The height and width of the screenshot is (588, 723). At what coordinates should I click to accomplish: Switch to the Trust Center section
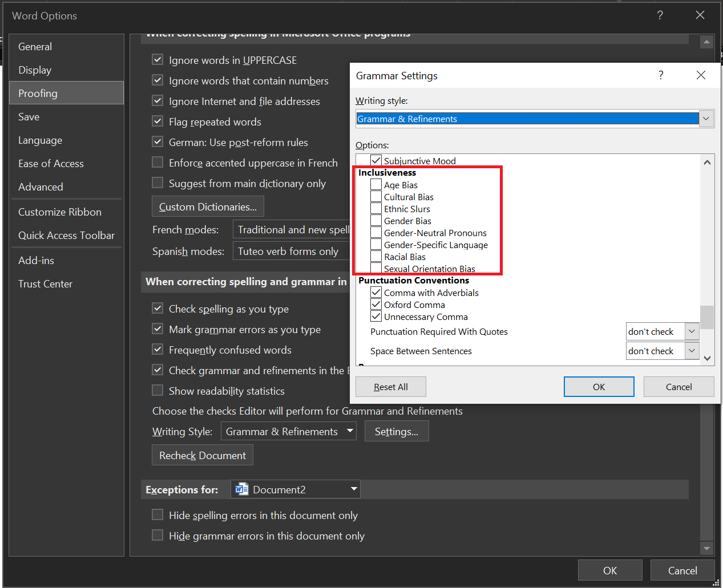click(45, 283)
